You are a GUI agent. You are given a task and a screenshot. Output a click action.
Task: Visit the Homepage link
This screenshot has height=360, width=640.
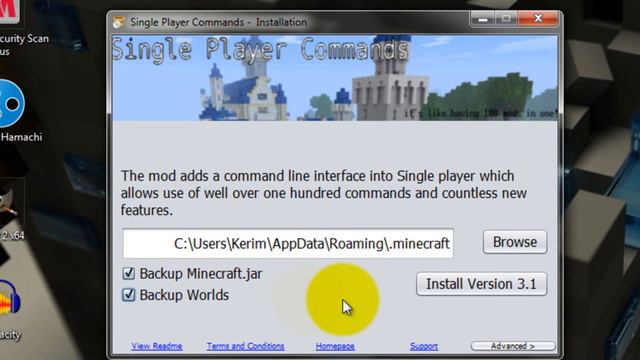coord(335,346)
